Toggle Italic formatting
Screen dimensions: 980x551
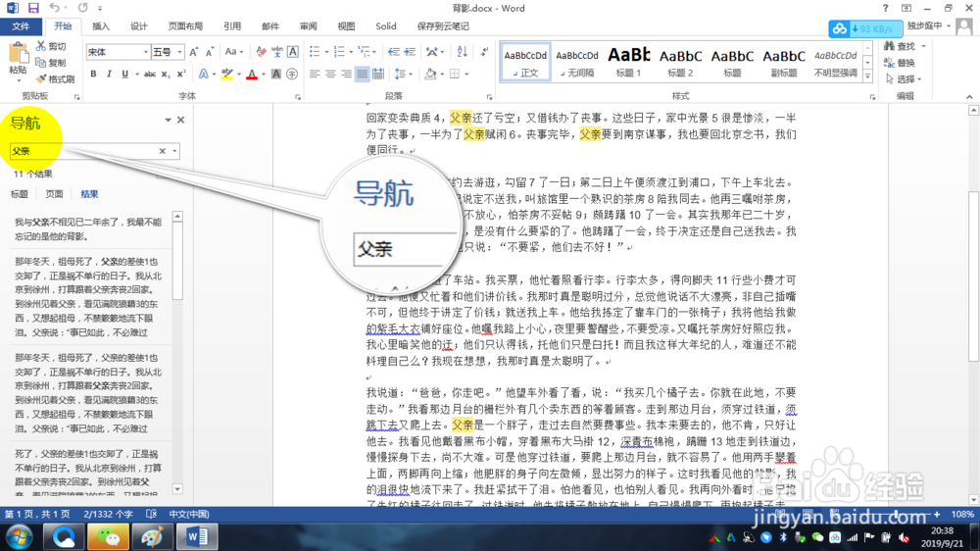tap(109, 74)
